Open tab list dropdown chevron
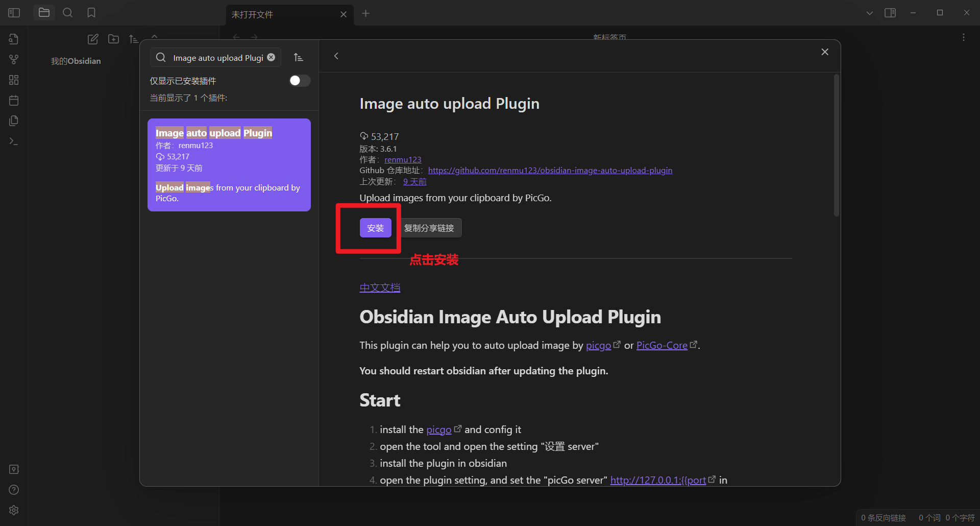The width and height of the screenshot is (980, 526). point(869,13)
